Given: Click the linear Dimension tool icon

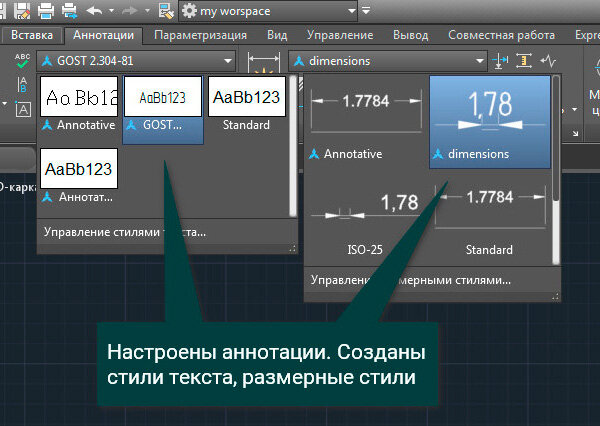Looking at the screenshot, I should click(x=264, y=62).
